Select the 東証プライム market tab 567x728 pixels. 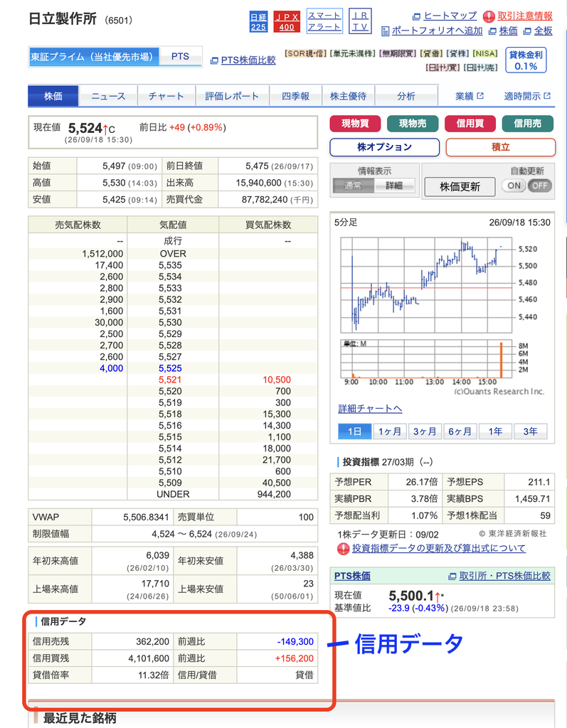coord(93,57)
